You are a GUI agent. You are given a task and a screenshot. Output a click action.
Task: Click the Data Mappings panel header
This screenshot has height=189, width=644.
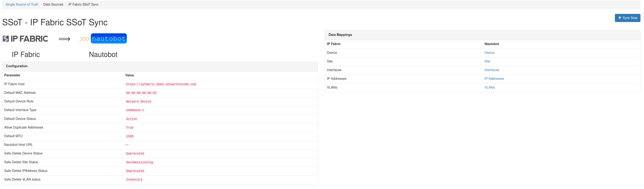340,35
